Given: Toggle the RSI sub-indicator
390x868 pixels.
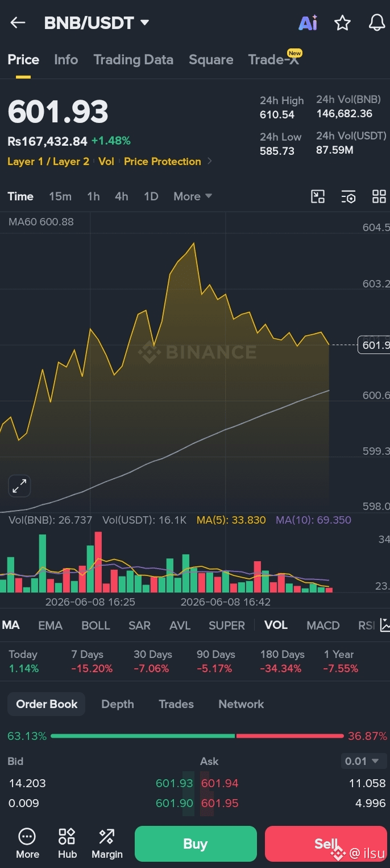Looking at the screenshot, I should point(366,625).
